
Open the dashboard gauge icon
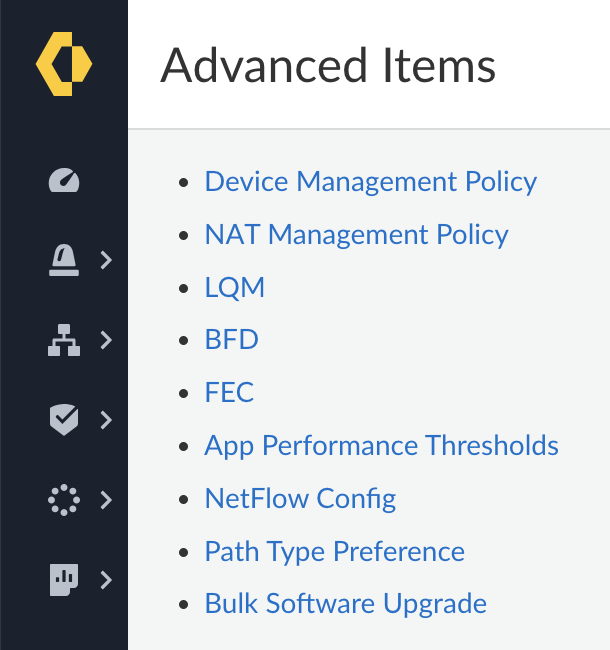point(64,181)
